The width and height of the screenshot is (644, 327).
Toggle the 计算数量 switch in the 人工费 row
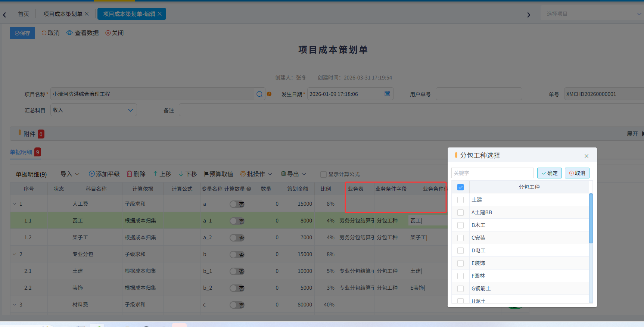pyautogui.click(x=237, y=204)
